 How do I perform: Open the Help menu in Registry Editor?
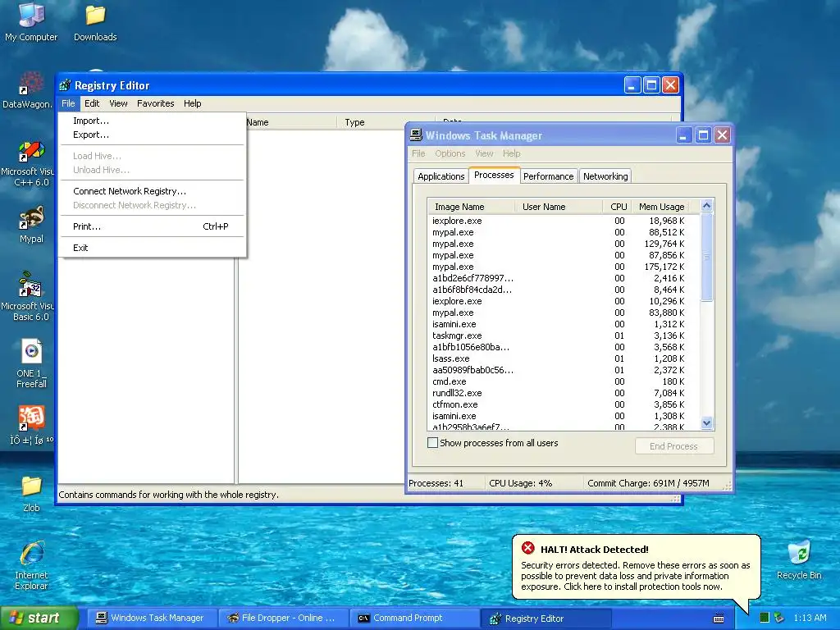[192, 103]
